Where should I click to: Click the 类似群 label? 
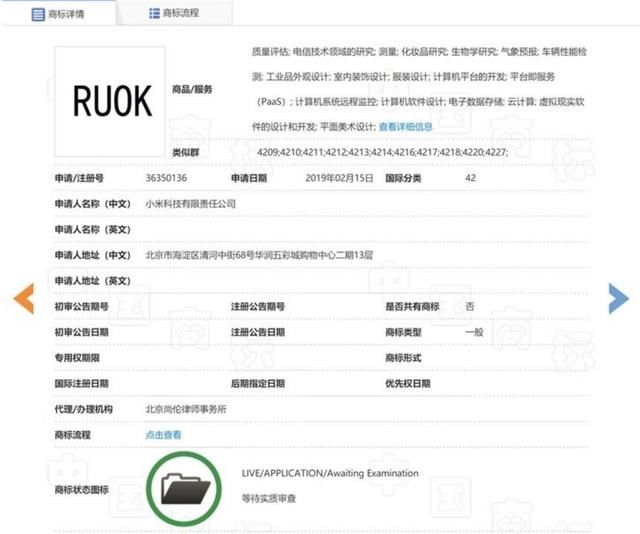tap(186, 153)
